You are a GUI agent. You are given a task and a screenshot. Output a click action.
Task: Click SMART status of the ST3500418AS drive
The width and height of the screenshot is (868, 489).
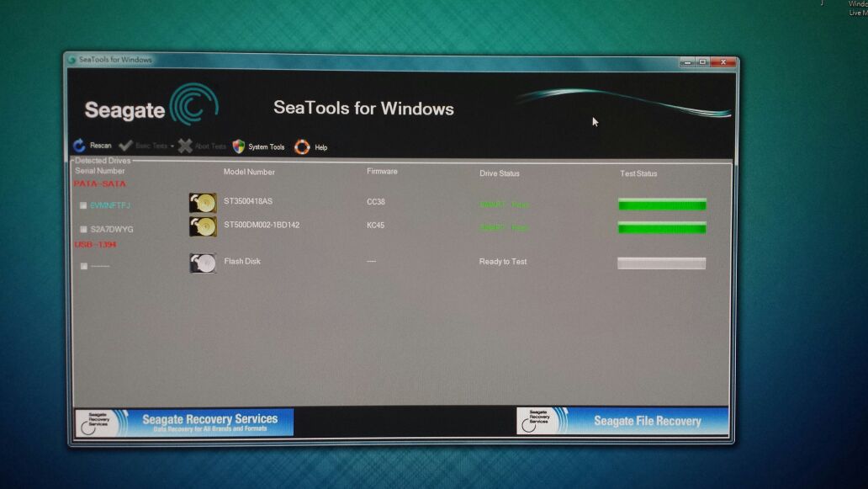(x=504, y=205)
